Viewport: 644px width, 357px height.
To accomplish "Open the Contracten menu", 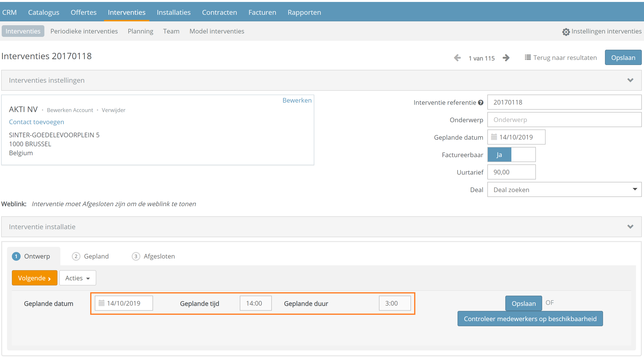I will point(219,12).
